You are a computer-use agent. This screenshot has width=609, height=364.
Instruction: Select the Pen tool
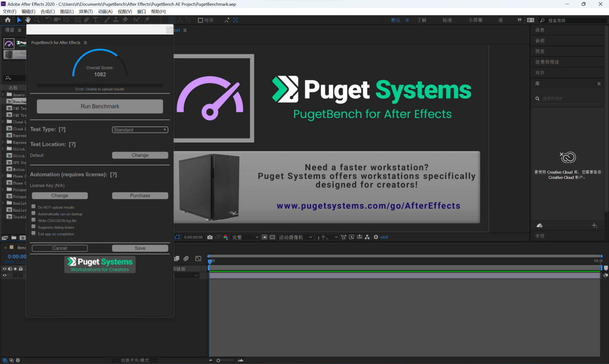click(x=86, y=20)
